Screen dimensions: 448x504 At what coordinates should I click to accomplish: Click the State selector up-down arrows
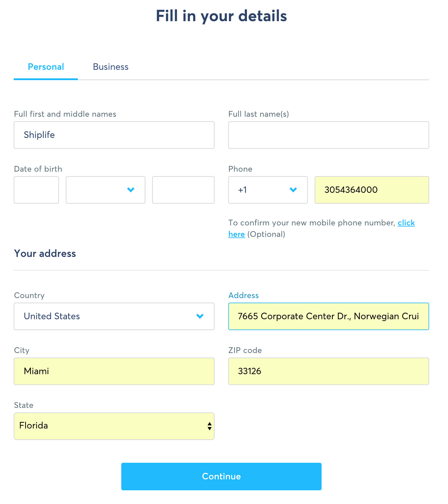pos(209,426)
